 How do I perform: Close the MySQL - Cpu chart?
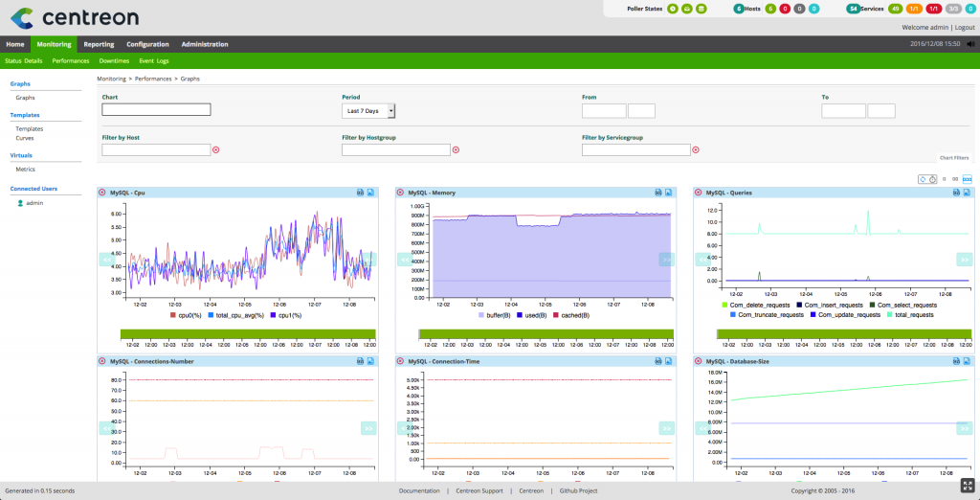click(101, 193)
